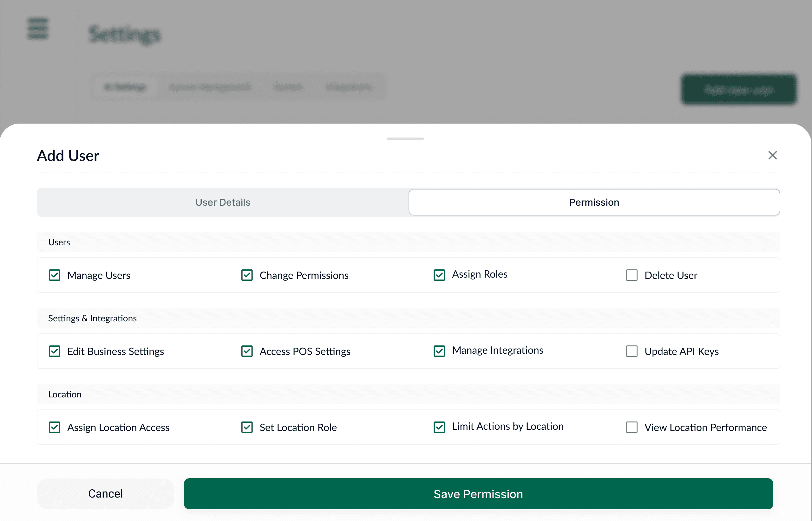The height and width of the screenshot is (521, 812).
Task: Enable View Location Performance
Action: click(x=632, y=427)
